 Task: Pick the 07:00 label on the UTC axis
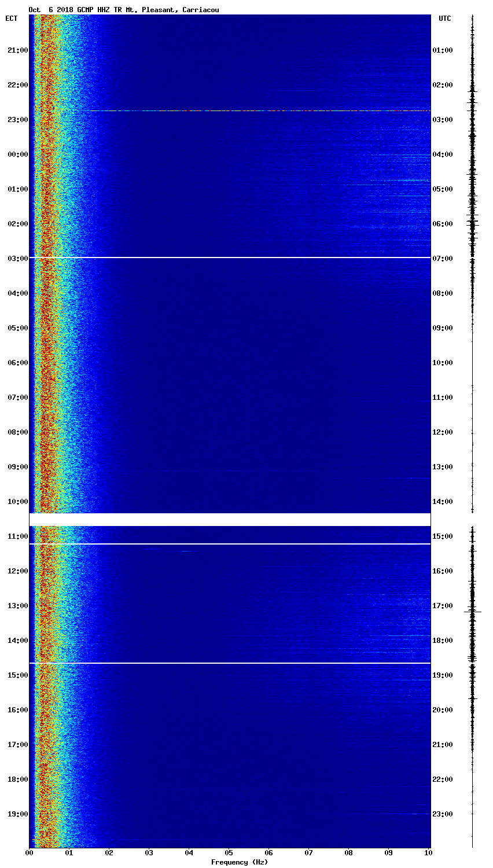[443, 259]
